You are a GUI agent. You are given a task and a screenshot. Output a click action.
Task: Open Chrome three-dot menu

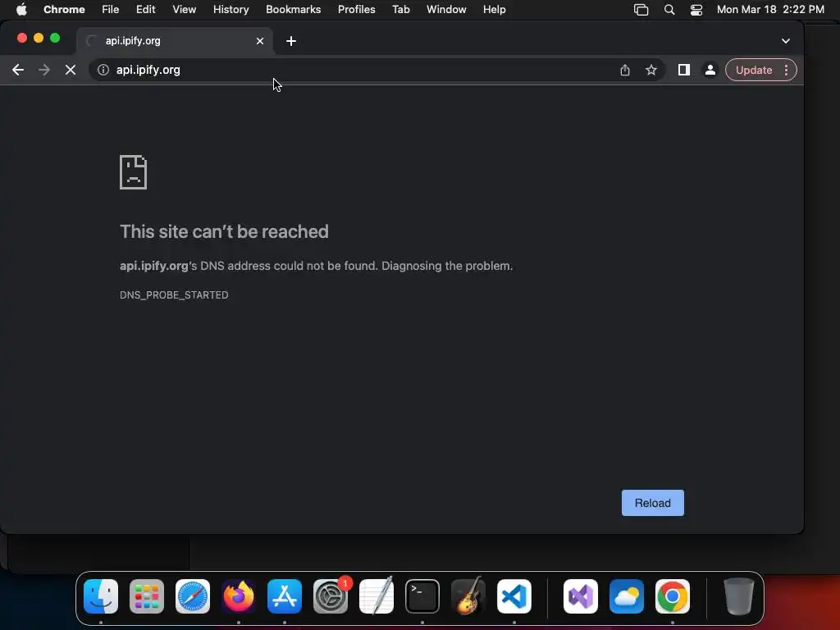pyautogui.click(x=786, y=71)
